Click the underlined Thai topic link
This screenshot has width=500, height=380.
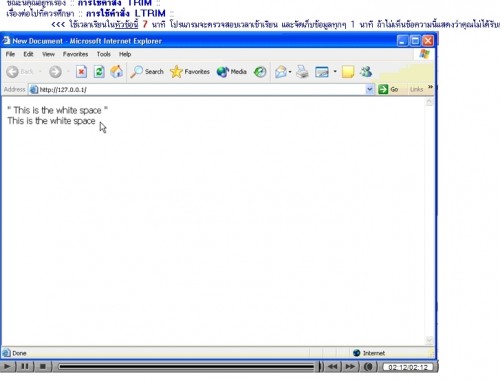127,24
